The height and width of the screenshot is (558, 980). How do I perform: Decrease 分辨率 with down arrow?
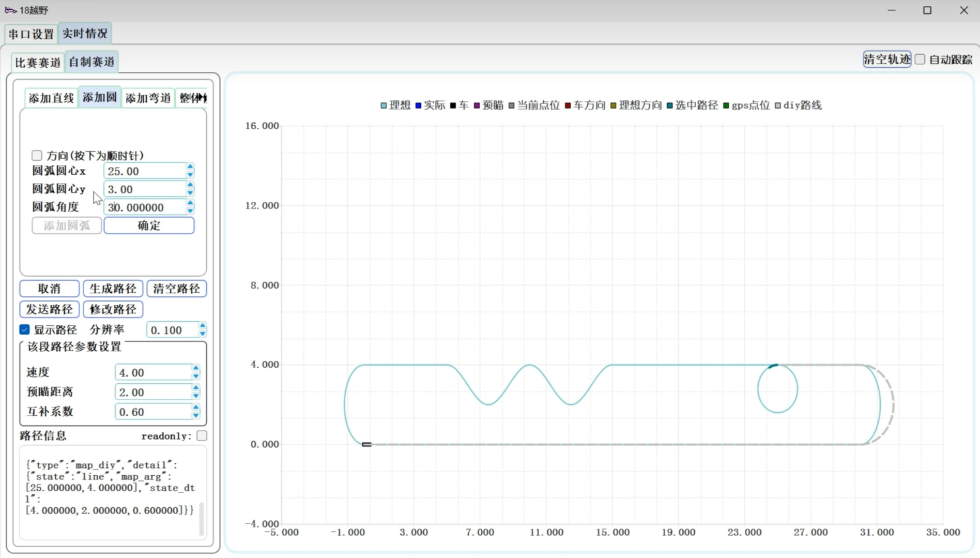(203, 334)
